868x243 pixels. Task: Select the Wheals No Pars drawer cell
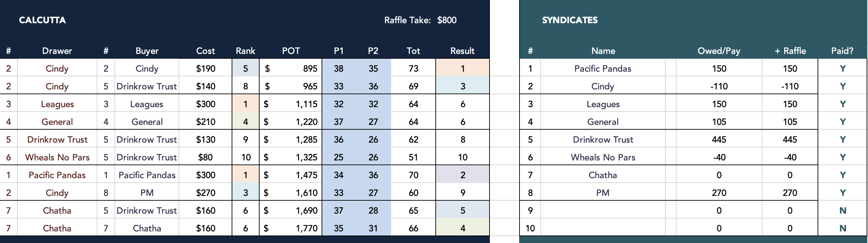(x=57, y=157)
